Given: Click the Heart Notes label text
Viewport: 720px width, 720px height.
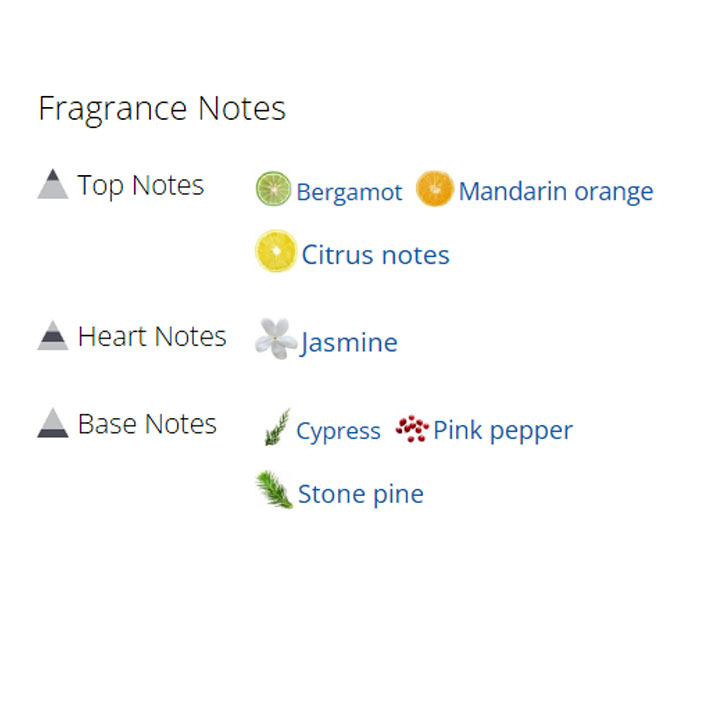Looking at the screenshot, I should pos(152,336).
